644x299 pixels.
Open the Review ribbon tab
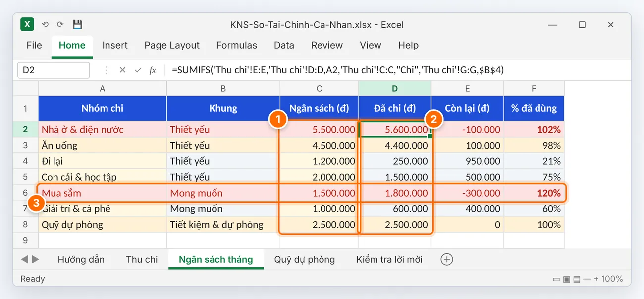[327, 45]
